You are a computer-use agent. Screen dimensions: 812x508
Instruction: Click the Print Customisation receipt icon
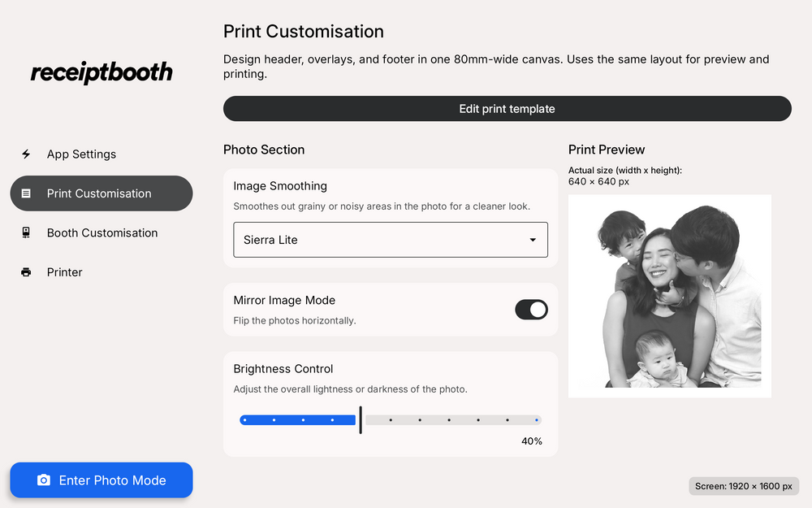click(26, 193)
